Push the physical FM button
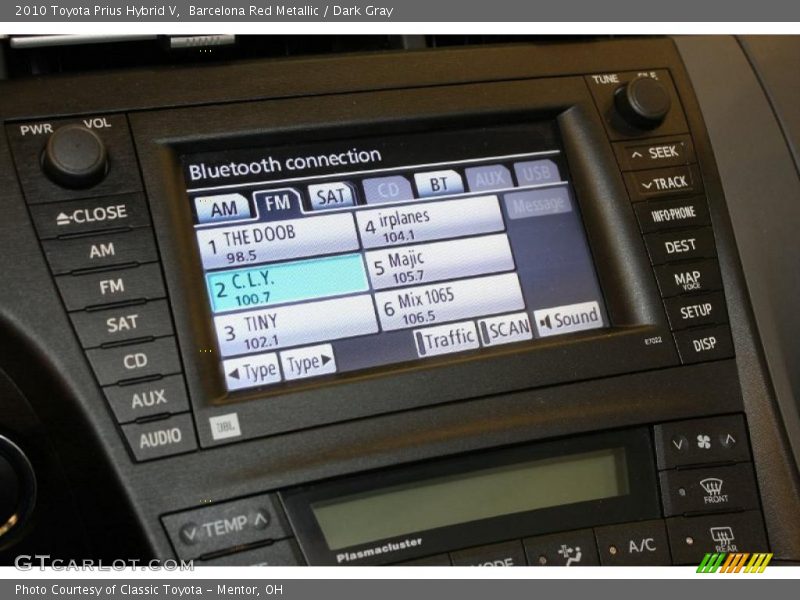Image resolution: width=800 pixels, height=600 pixels. coord(112,287)
